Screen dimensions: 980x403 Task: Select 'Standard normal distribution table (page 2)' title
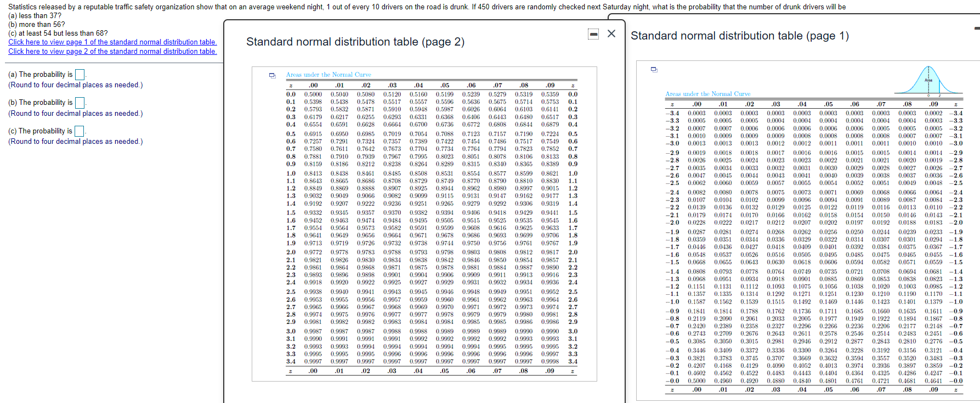pyautogui.click(x=355, y=42)
